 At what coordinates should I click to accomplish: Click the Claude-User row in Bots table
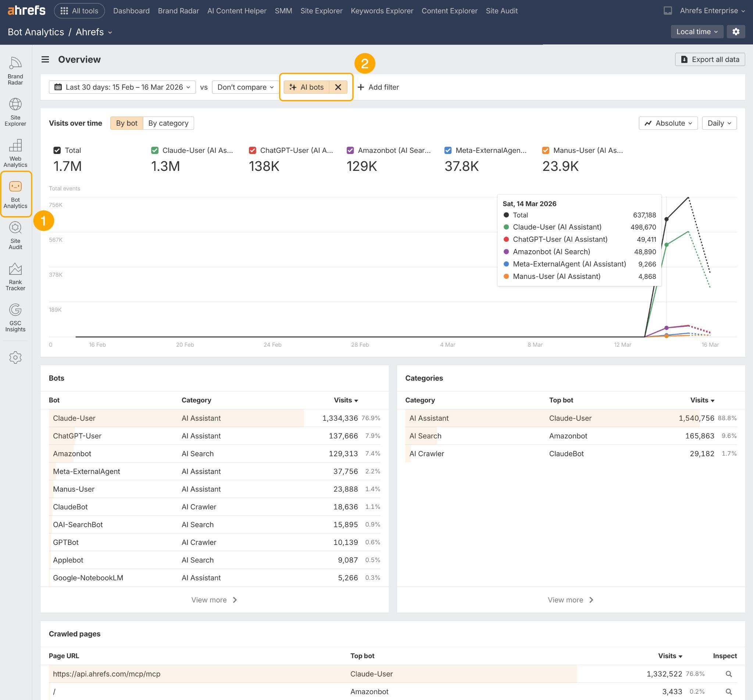[214, 418]
